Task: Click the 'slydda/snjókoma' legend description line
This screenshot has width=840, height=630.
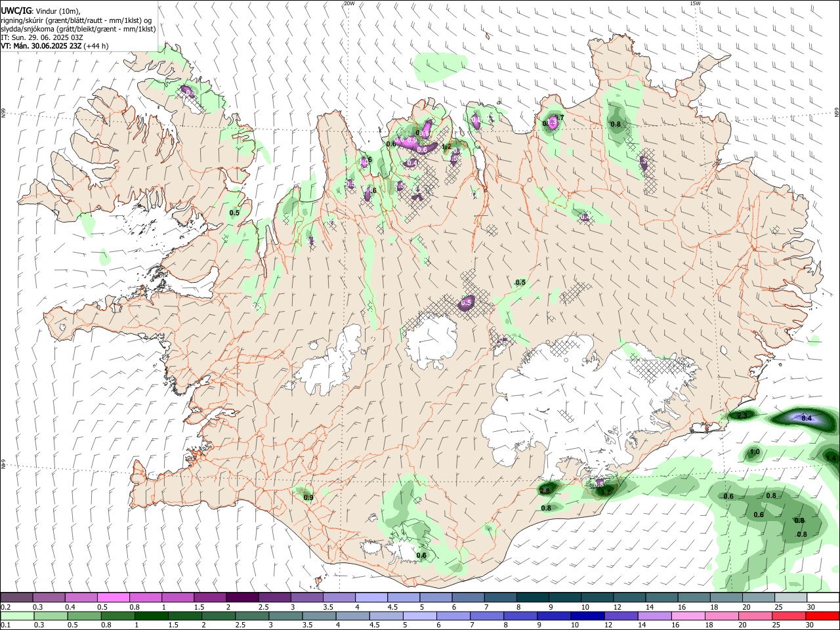Action: pyautogui.click(x=78, y=29)
